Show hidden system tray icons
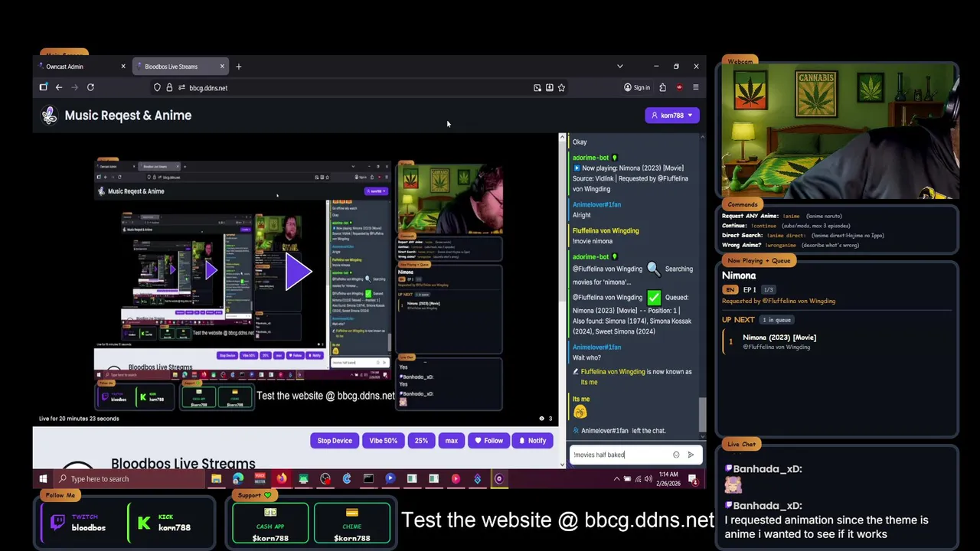 coord(616,479)
